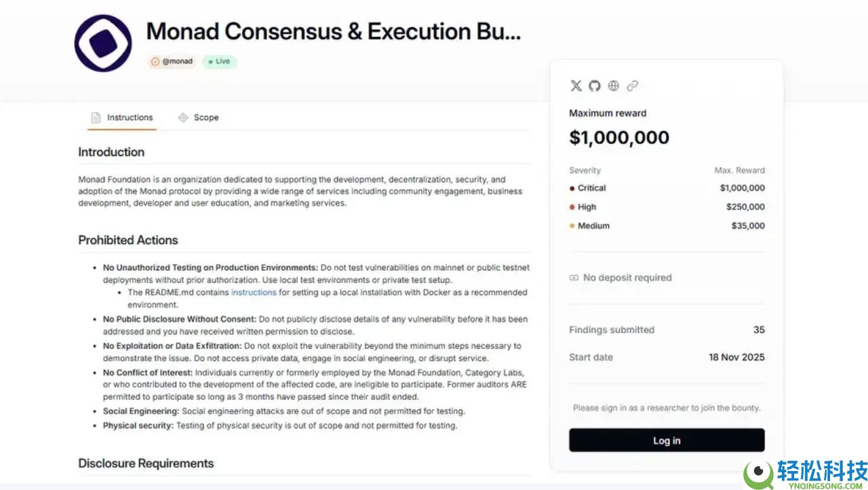Click the globe website icon
Viewport: 868px width, 490px height.
(x=614, y=86)
